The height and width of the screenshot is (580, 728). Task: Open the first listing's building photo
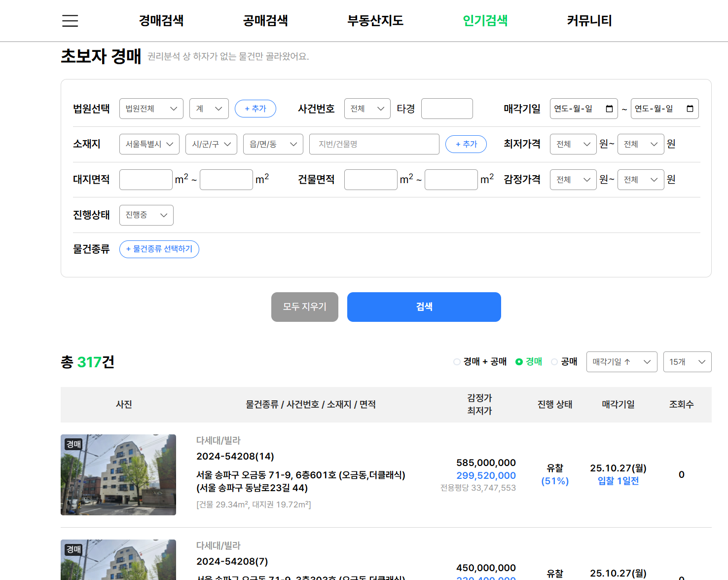[118, 475]
